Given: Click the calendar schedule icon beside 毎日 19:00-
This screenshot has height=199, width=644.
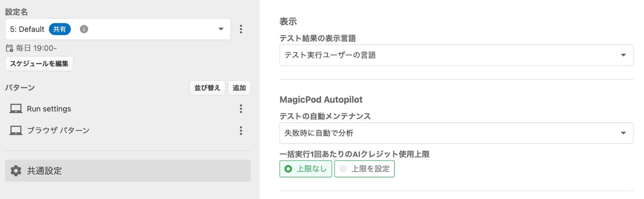Looking at the screenshot, I should click(9, 48).
